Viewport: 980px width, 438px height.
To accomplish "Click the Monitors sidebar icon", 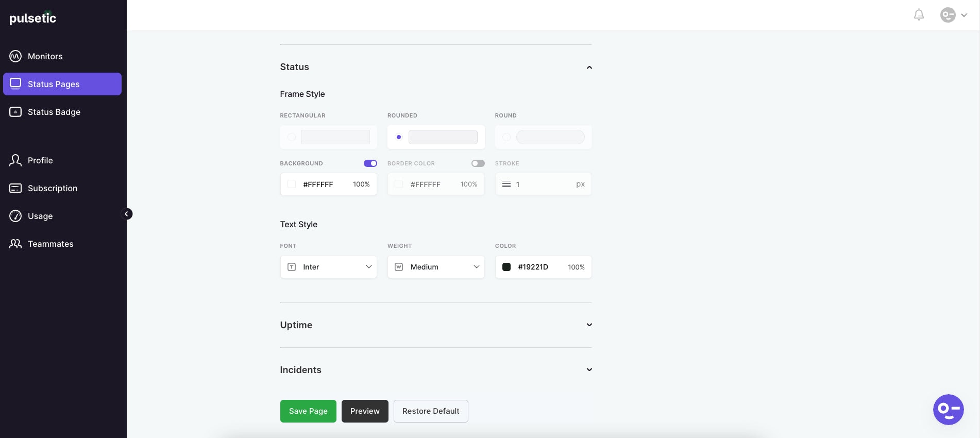I will pos(15,56).
